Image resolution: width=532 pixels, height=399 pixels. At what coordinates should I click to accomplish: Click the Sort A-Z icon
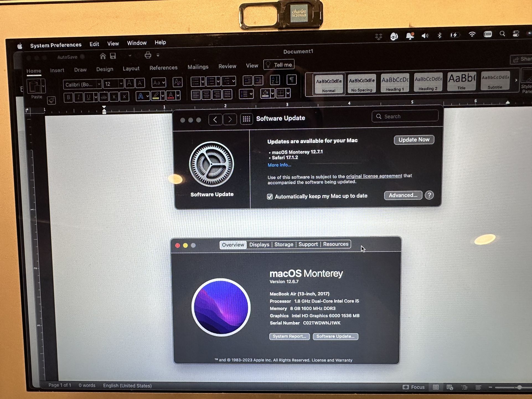tap(275, 80)
